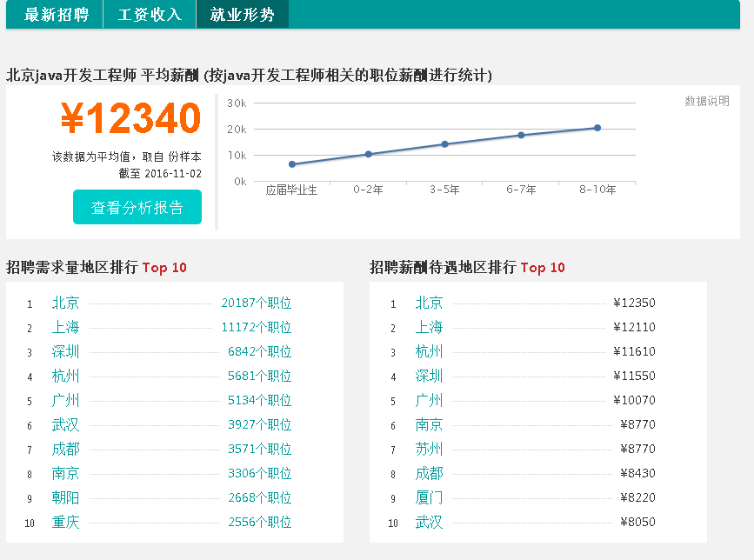Switch to the 最新招聘 tab
This screenshot has height=560, width=754.
(x=57, y=14)
